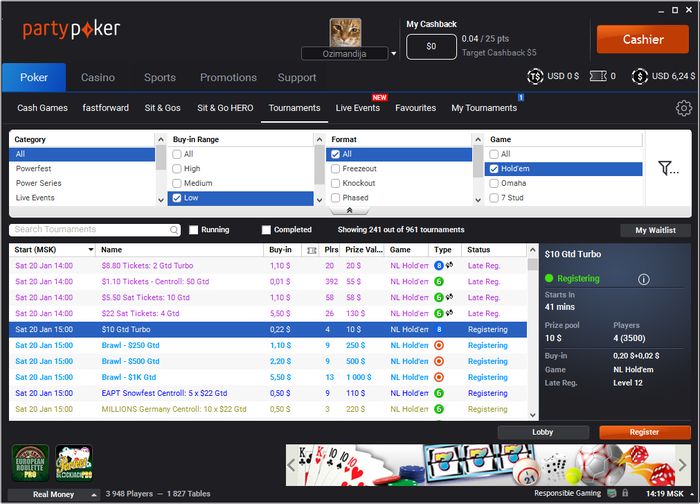Screen dimensions: 700x504
Task: Click the tournament info icon beside Registering
Action: click(643, 279)
